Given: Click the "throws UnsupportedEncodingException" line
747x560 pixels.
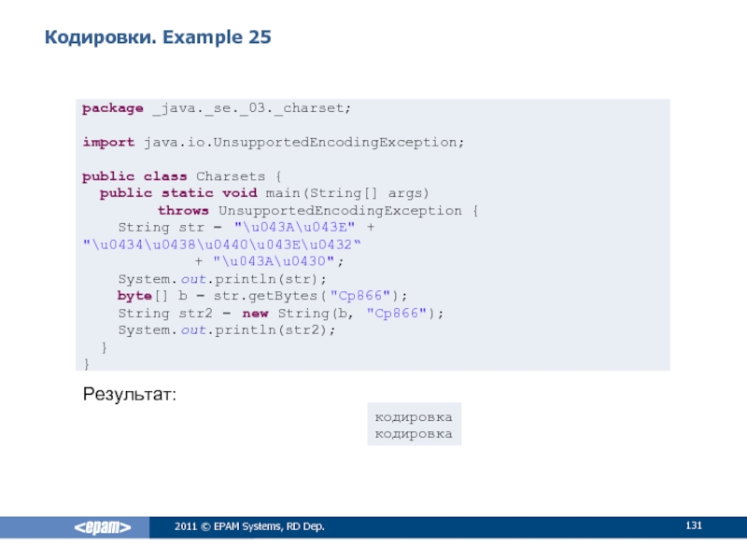Looking at the screenshot, I should tap(317, 211).
